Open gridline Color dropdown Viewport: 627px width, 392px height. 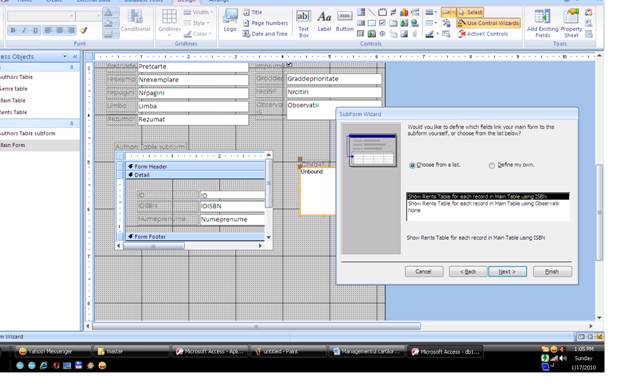(x=198, y=34)
